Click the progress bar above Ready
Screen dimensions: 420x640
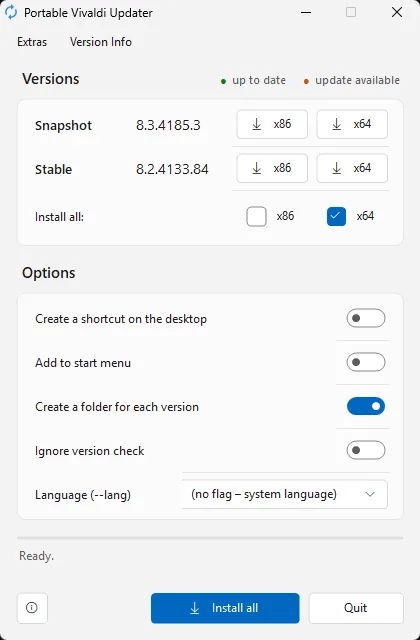210,538
